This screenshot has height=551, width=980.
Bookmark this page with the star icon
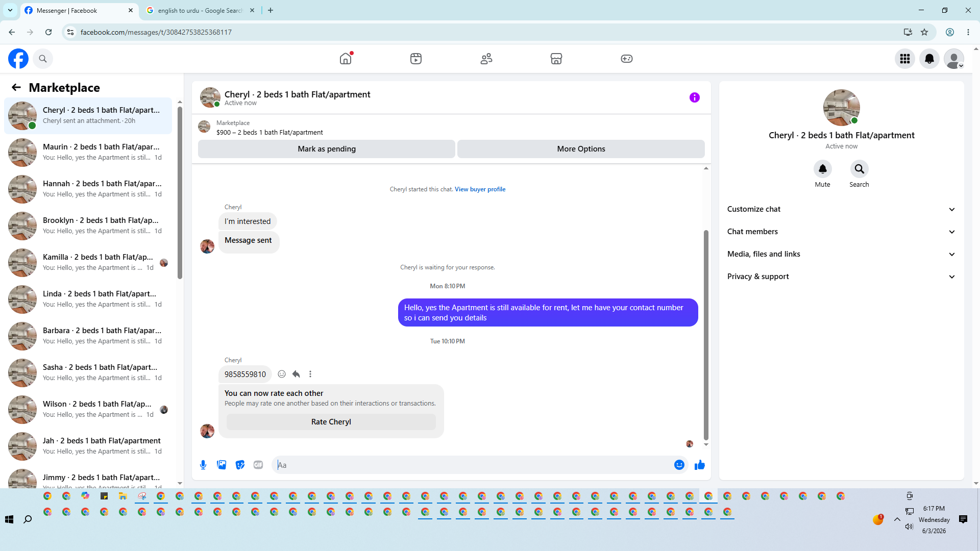(x=924, y=32)
